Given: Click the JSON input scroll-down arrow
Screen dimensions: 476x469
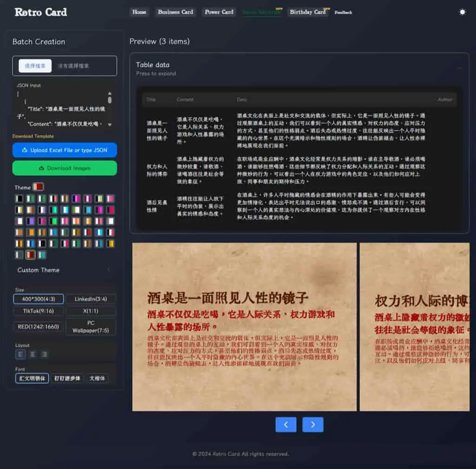Looking at the screenshot, I should click(x=110, y=125).
